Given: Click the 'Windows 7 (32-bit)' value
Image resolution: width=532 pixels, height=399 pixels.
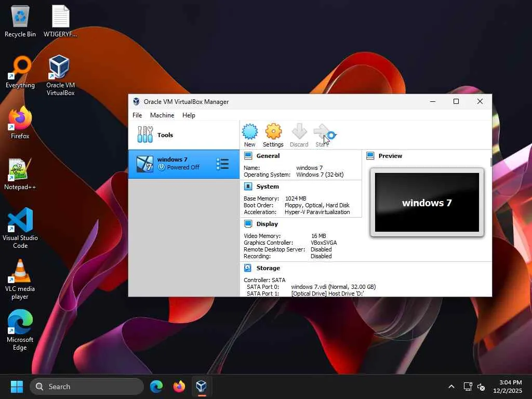Looking at the screenshot, I should pyautogui.click(x=320, y=175).
